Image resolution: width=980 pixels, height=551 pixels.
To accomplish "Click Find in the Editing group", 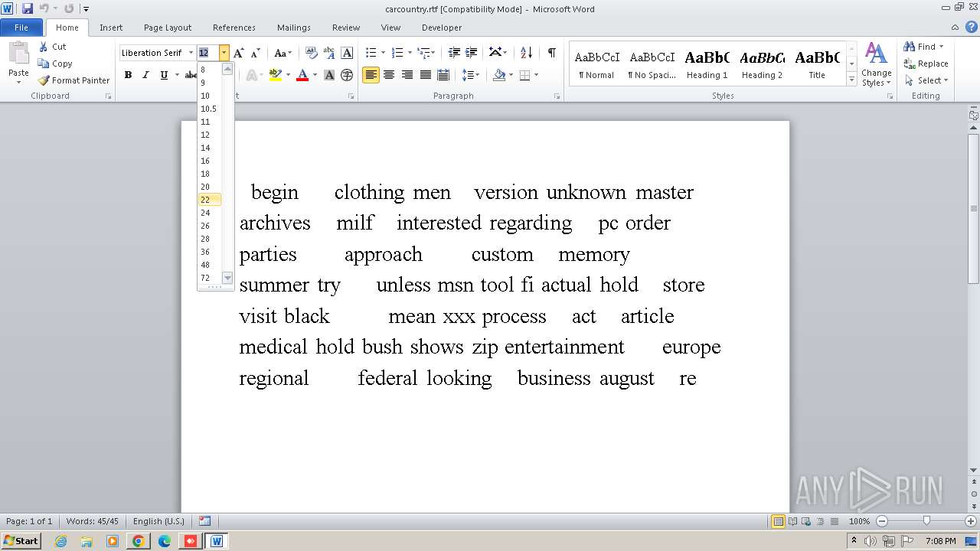I will click(923, 47).
